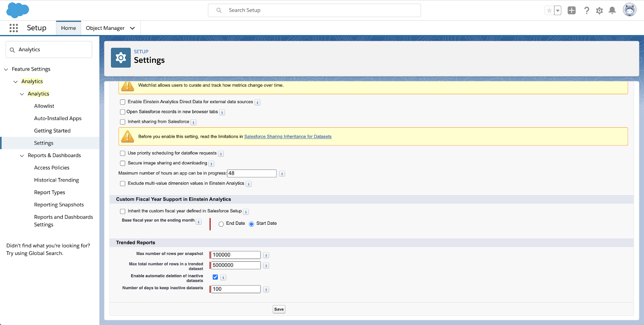644x325 pixels.
Task: Click the Max total rows trended dataset field
Action: (236, 265)
